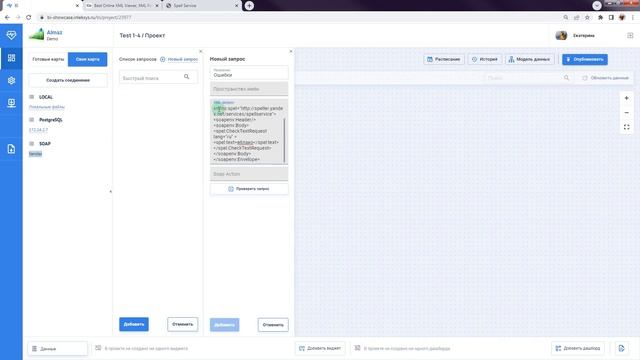This screenshot has width=640, height=360.
Task: Open the Расписание schedule button
Action: click(444, 59)
